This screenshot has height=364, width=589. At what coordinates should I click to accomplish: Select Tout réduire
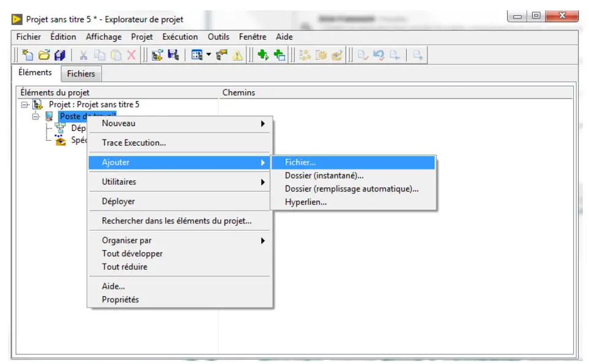pos(180,267)
